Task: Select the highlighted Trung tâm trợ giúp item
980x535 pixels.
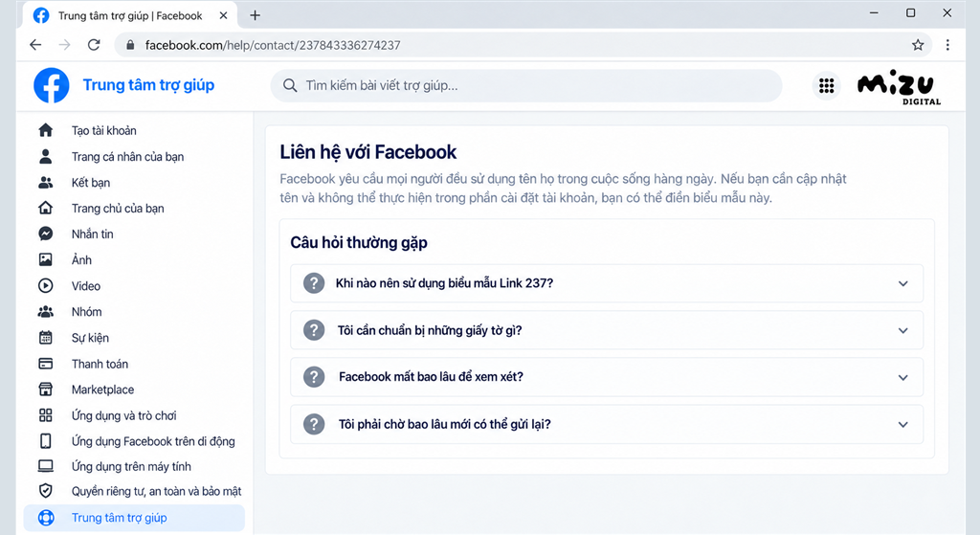Action: [x=134, y=518]
